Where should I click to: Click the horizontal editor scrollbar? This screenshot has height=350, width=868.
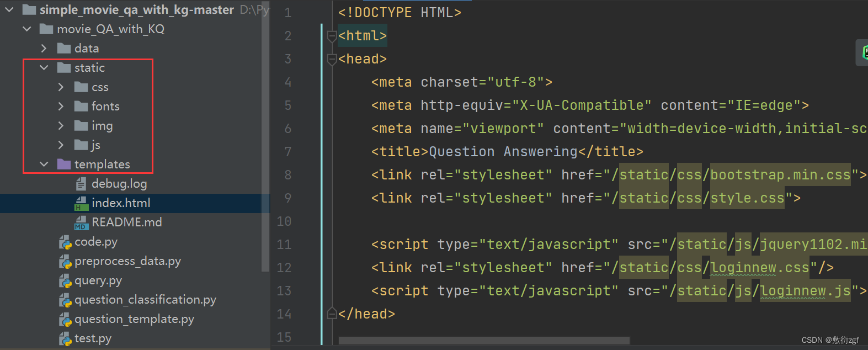(484, 340)
